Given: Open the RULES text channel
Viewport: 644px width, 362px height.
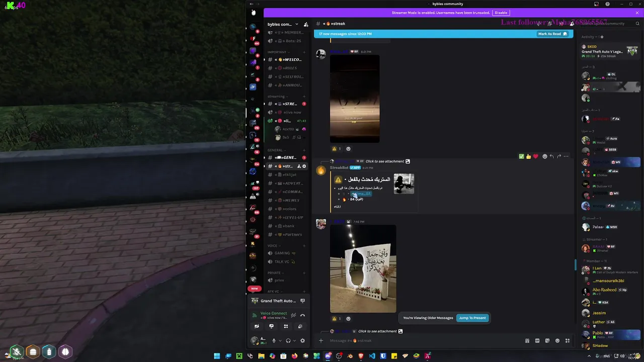Looking at the screenshot, I should [287, 68].
